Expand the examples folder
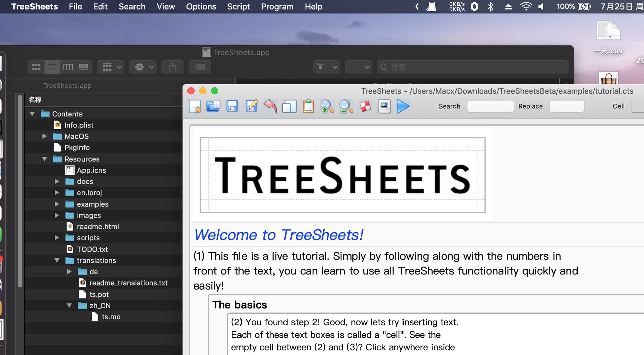The width and height of the screenshot is (644, 355). (x=57, y=204)
